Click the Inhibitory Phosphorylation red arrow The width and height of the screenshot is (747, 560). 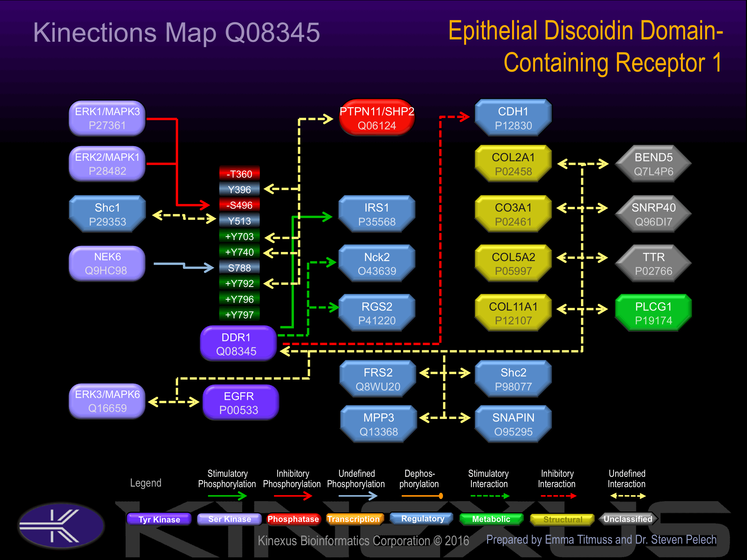click(293, 496)
